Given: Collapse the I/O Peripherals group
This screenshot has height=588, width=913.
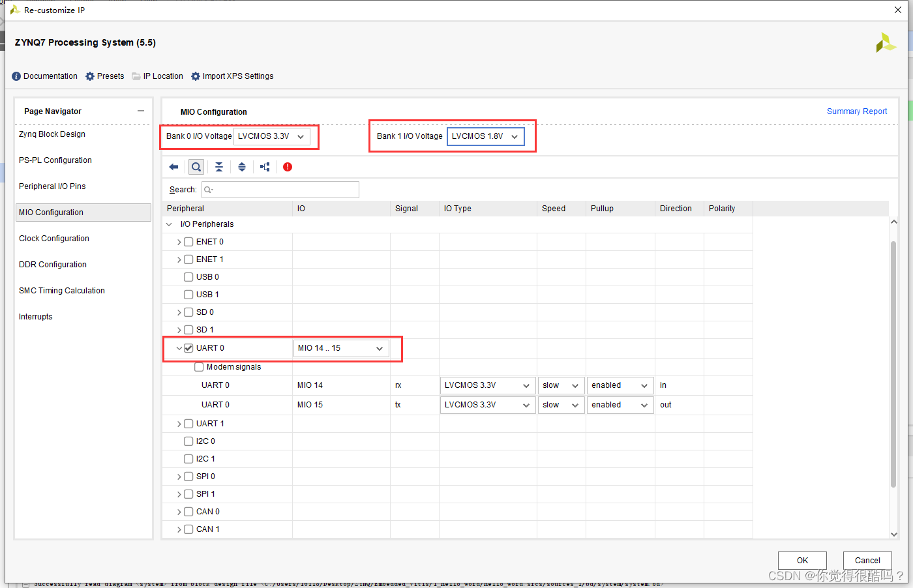Looking at the screenshot, I should (x=170, y=224).
